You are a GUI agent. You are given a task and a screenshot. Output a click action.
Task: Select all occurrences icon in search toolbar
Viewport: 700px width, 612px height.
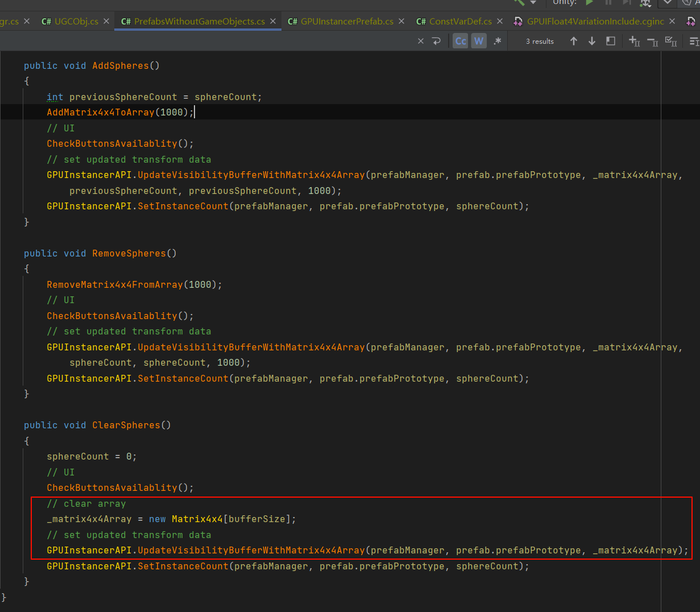point(671,41)
